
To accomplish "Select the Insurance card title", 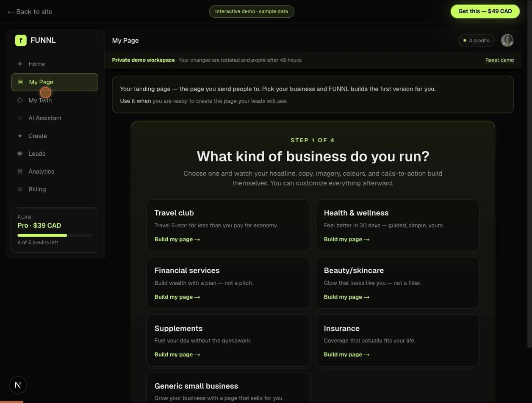I will tap(342, 328).
